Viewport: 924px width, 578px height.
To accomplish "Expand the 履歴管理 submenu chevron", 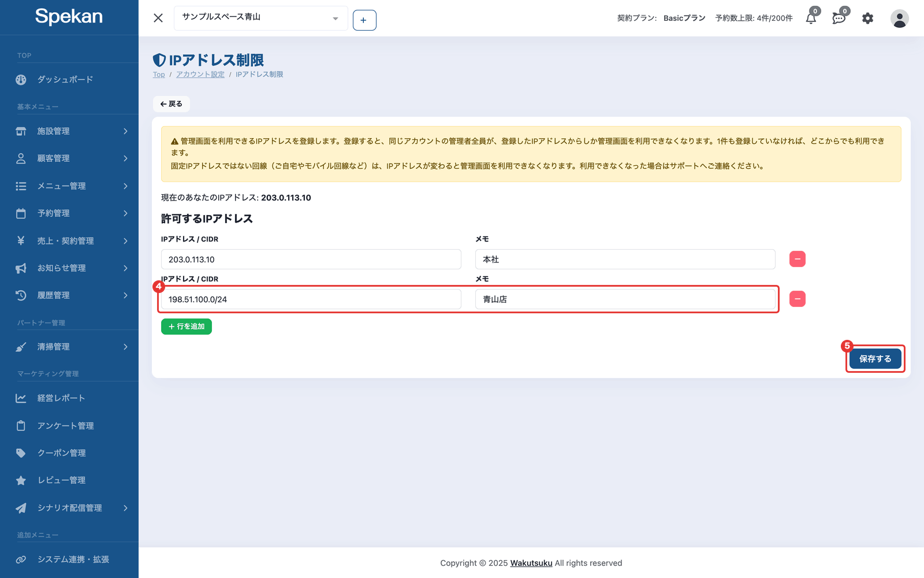I will click(x=125, y=295).
